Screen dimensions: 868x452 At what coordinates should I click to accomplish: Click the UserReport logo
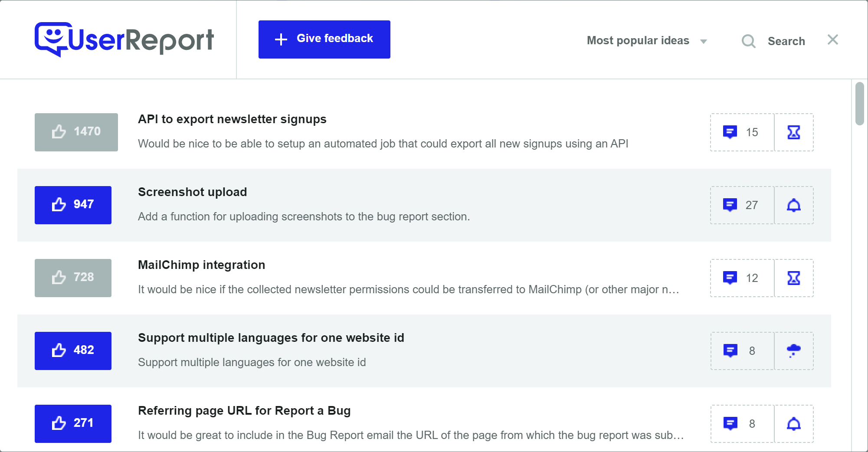tap(124, 39)
